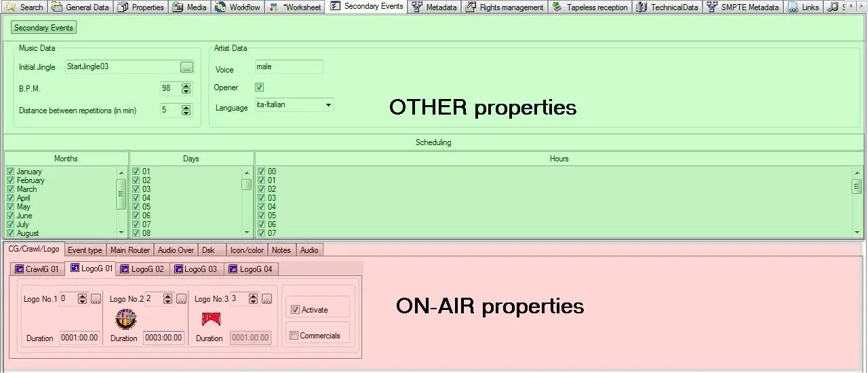The image size is (868, 373).
Task: Click the Tapeless reception tab icon
Action: pyautogui.click(x=557, y=7)
